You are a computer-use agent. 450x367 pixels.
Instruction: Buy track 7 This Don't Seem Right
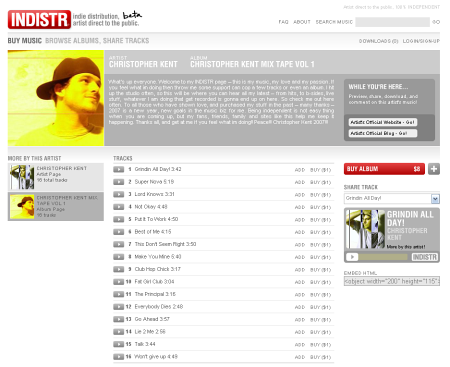(320, 245)
